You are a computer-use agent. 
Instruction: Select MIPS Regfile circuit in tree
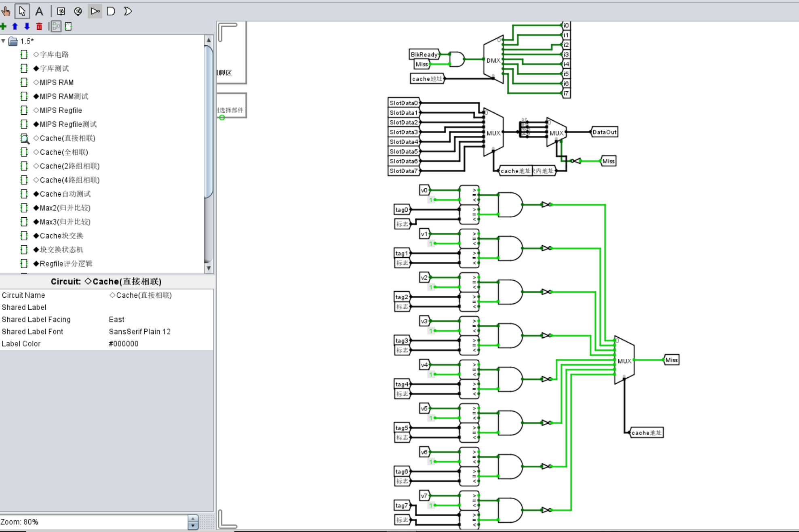click(x=61, y=110)
